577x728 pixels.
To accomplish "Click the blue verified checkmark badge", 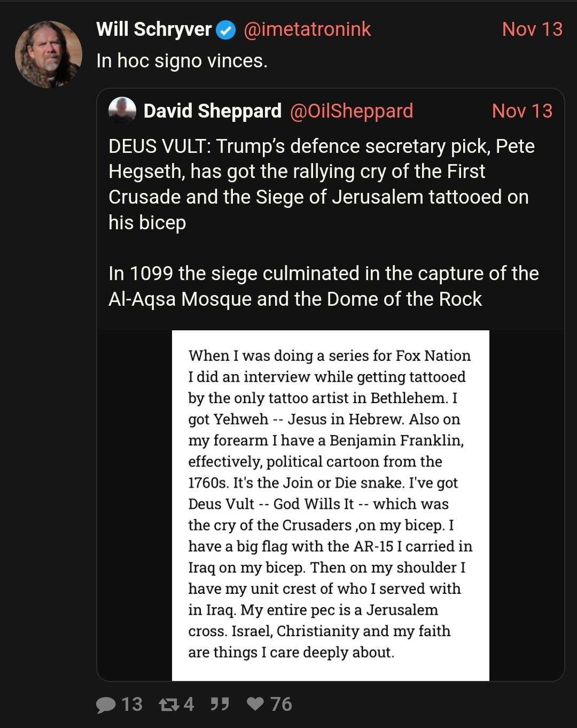I will pyautogui.click(x=225, y=30).
